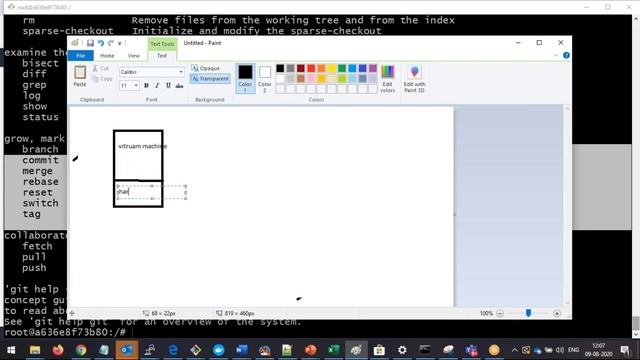Click the Copy button
The height and width of the screenshot is (360, 640).
tap(102, 79)
